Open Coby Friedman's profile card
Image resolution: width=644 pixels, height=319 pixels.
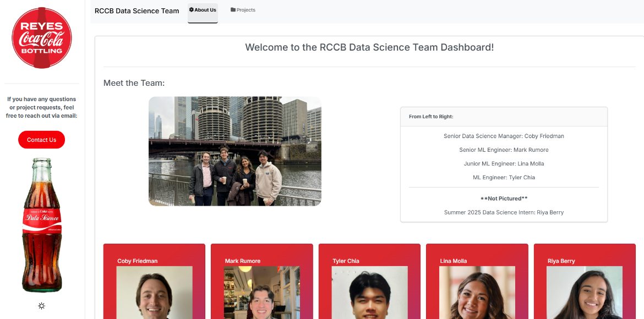[x=154, y=261]
